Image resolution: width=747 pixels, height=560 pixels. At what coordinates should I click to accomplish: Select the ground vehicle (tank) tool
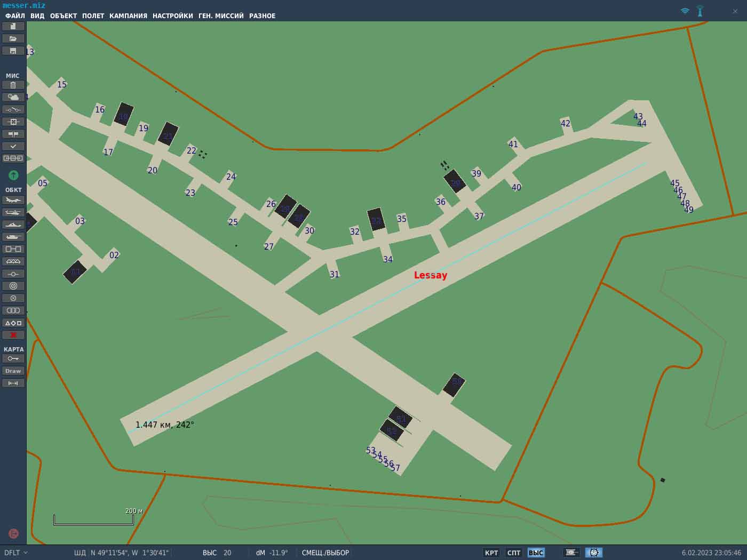(x=13, y=237)
